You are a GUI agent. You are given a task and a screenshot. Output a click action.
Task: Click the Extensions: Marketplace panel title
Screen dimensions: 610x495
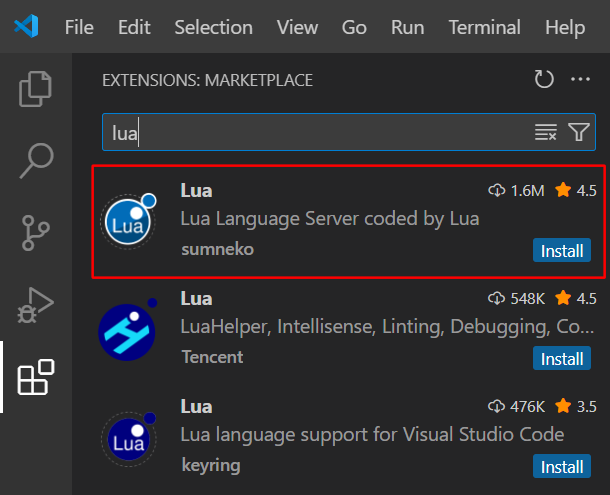pyautogui.click(x=207, y=80)
